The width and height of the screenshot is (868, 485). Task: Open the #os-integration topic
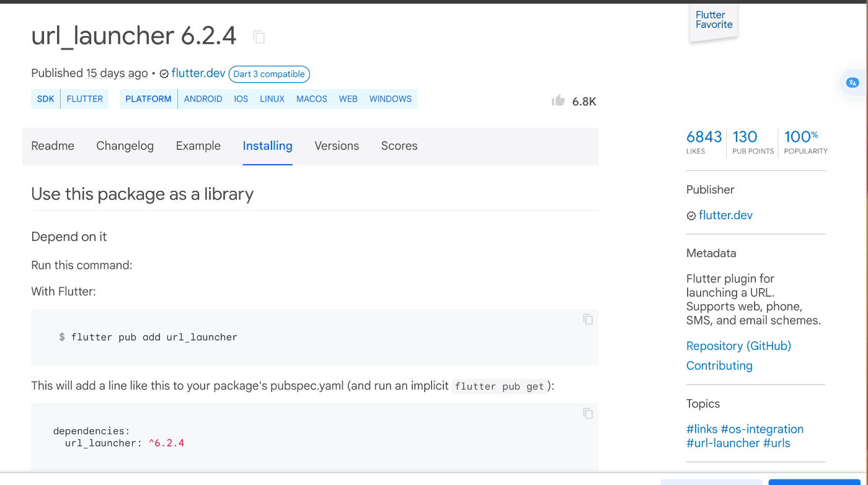click(x=762, y=429)
